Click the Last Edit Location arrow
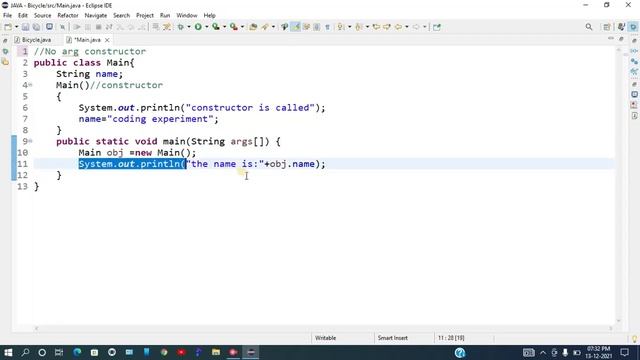The width and height of the screenshot is (640, 360). point(376,27)
